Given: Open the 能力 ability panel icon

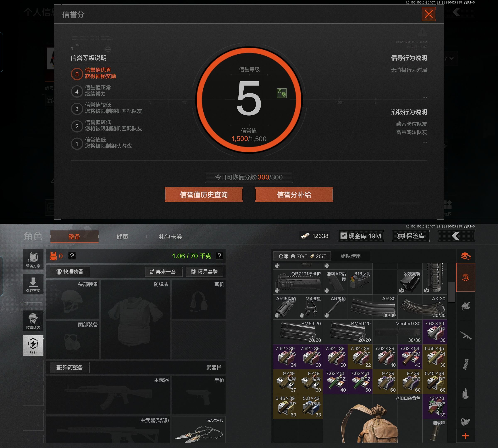Looking at the screenshot, I should (x=33, y=345).
